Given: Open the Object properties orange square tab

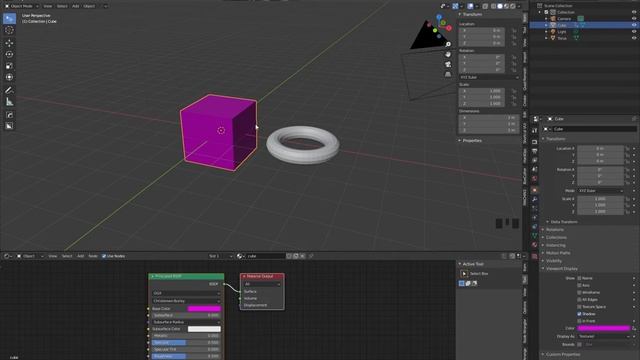Looking at the screenshot, I should pyautogui.click(x=535, y=190).
